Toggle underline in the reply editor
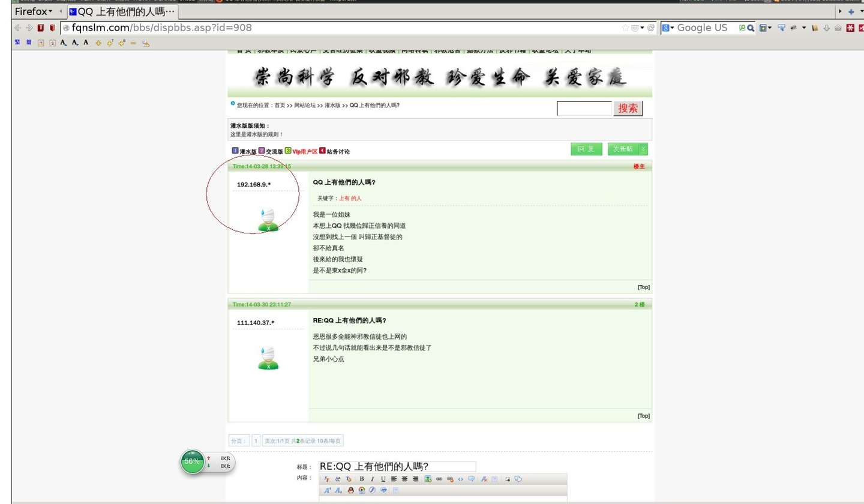This screenshot has height=504, width=864. click(x=383, y=479)
